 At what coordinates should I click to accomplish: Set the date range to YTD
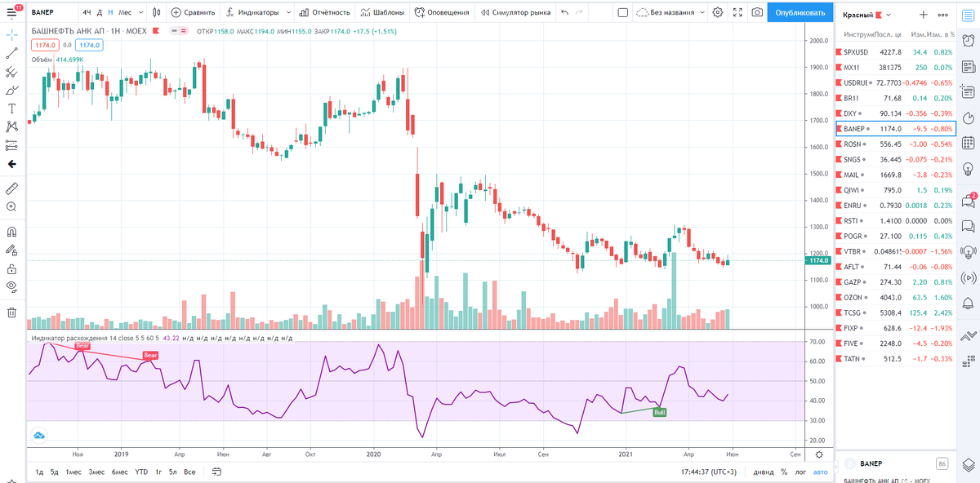pyautogui.click(x=141, y=472)
